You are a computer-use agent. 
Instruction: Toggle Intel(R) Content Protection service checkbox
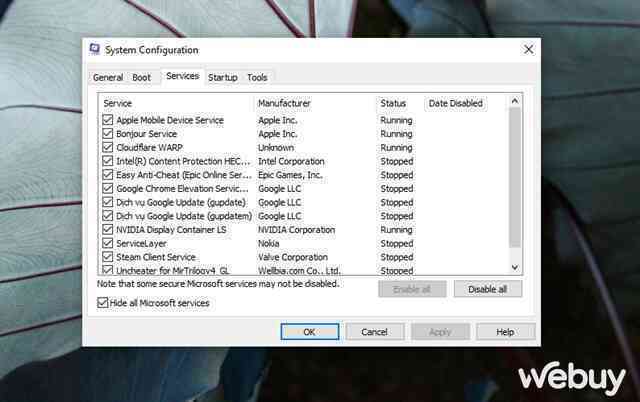tap(107, 161)
